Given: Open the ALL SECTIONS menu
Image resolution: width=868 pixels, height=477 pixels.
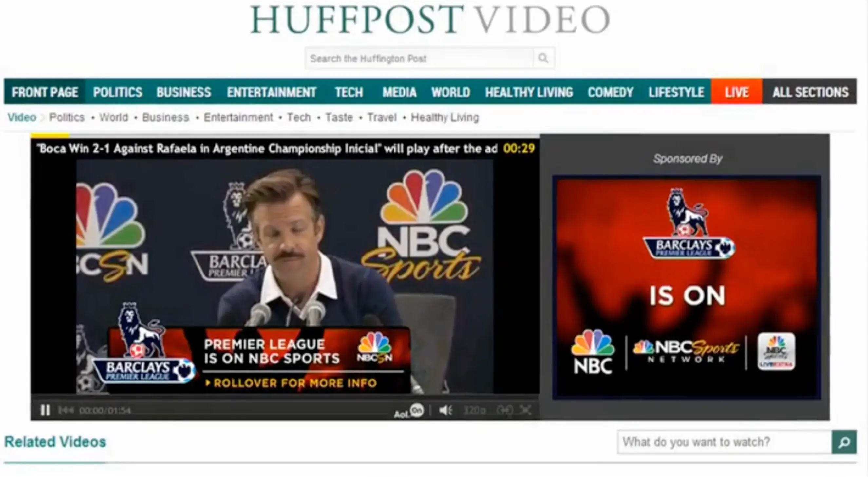Looking at the screenshot, I should click(x=810, y=92).
